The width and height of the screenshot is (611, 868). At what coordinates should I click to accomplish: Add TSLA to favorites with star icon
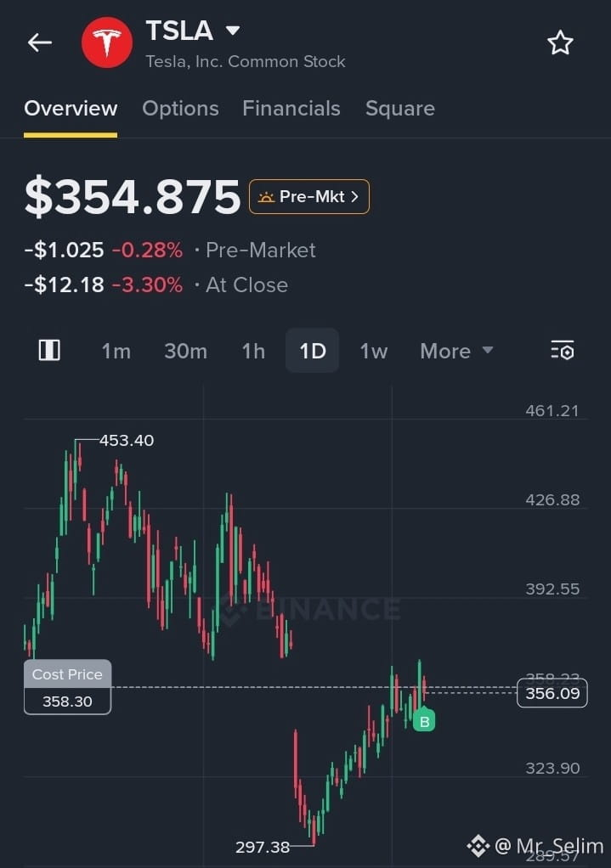click(560, 42)
